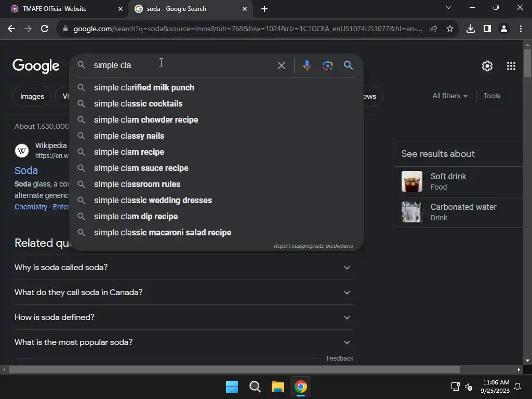The height and width of the screenshot is (399, 532).
Task: Open Chrome profile menu
Action: click(504, 29)
